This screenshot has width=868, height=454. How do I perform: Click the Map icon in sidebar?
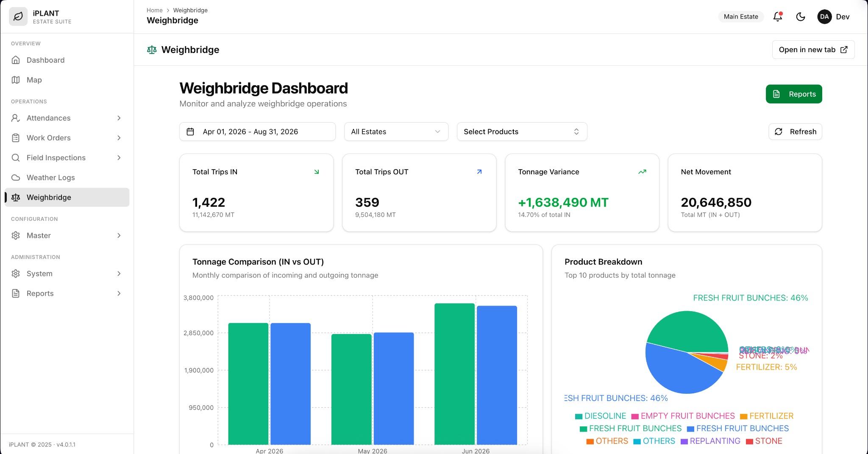pyautogui.click(x=16, y=80)
